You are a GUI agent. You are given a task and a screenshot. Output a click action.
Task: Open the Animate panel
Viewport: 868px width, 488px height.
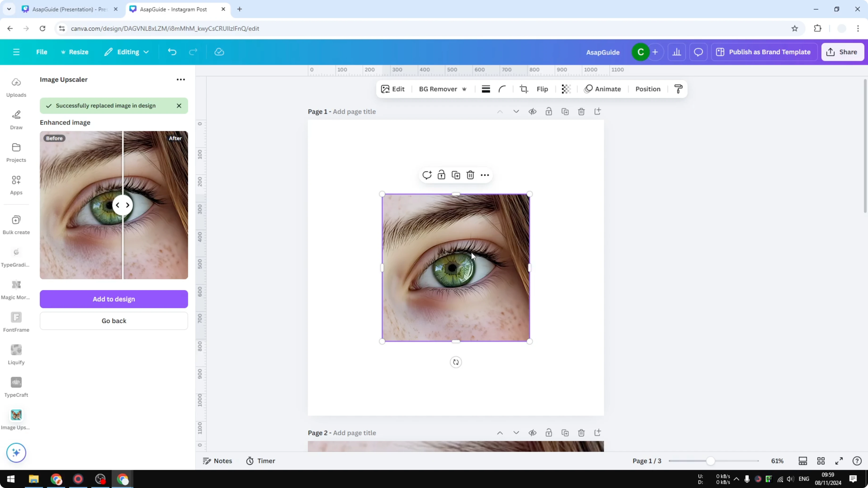tap(603, 89)
